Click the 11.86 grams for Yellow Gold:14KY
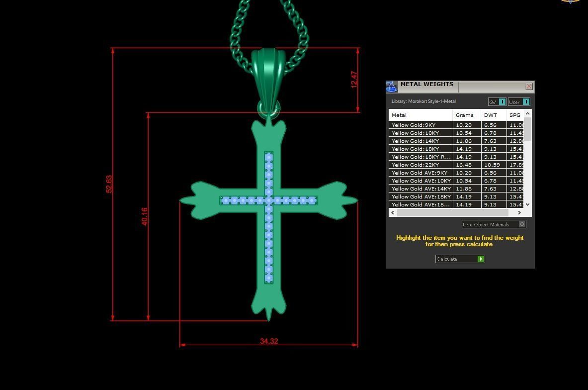 [467, 141]
